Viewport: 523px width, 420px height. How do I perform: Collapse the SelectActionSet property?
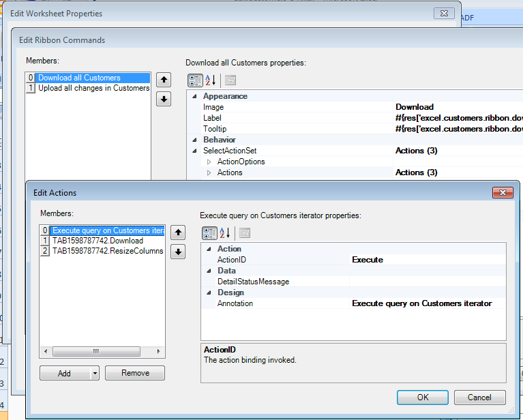pos(194,151)
